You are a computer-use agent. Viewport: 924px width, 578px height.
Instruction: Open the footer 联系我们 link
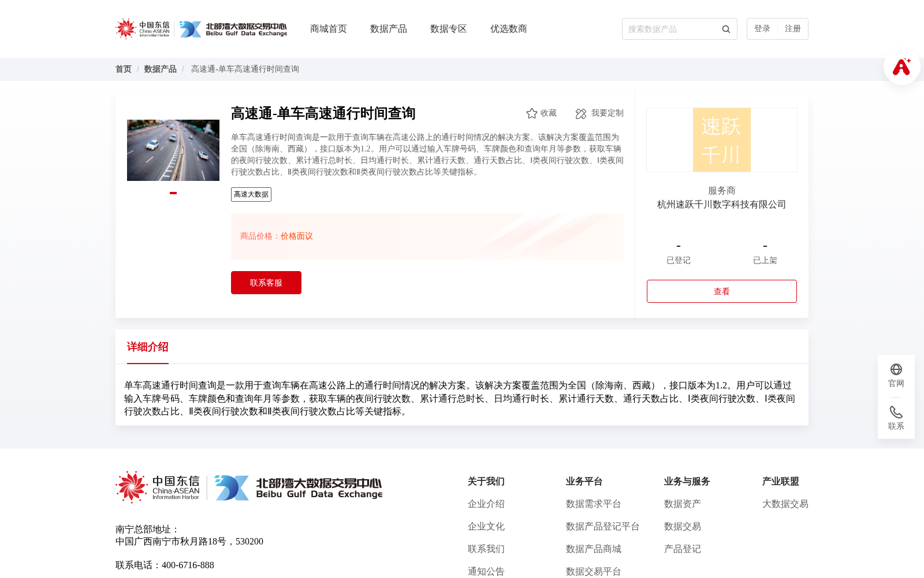(x=486, y=549)
